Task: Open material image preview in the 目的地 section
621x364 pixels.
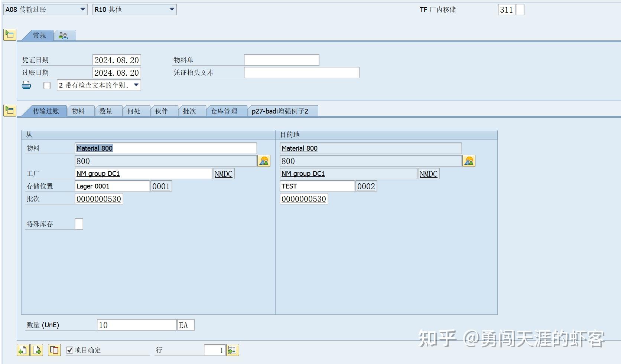Action: pyautogui.click(x=469, y=161)
